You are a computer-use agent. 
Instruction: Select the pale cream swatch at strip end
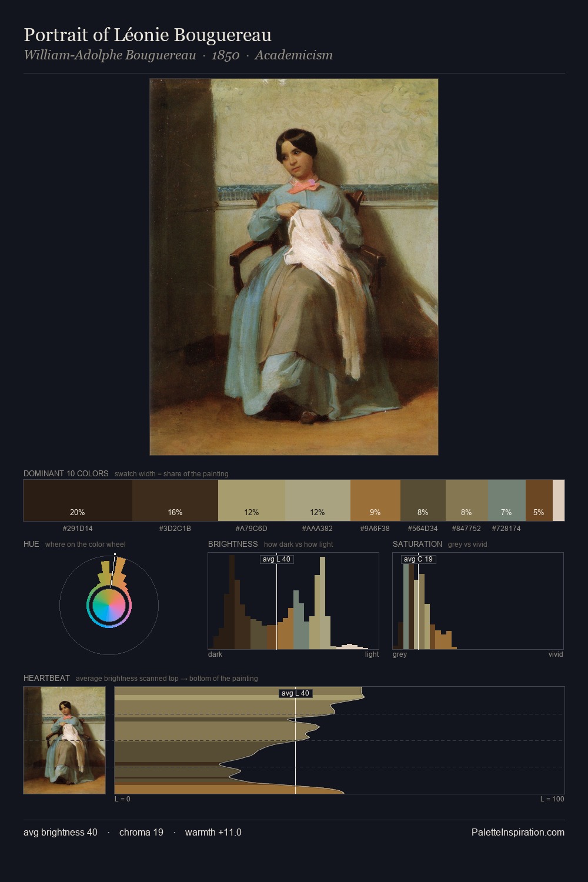[559, 500]
